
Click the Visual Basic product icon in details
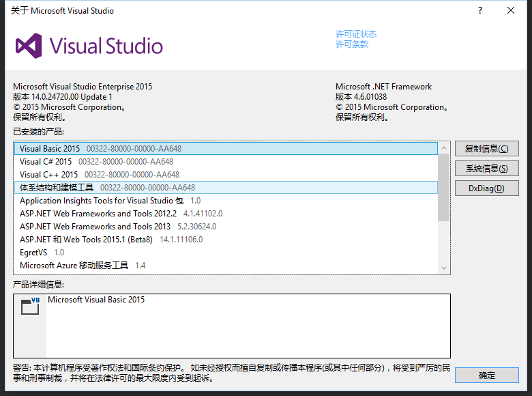click(30, 306)
